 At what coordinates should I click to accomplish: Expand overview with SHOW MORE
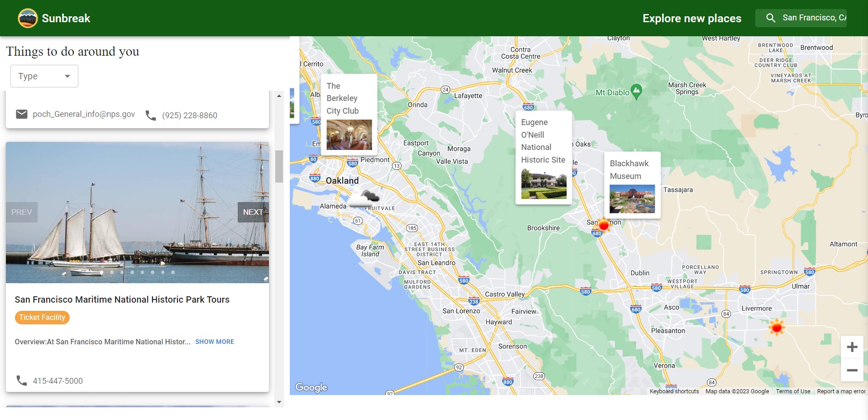[215, 342]
